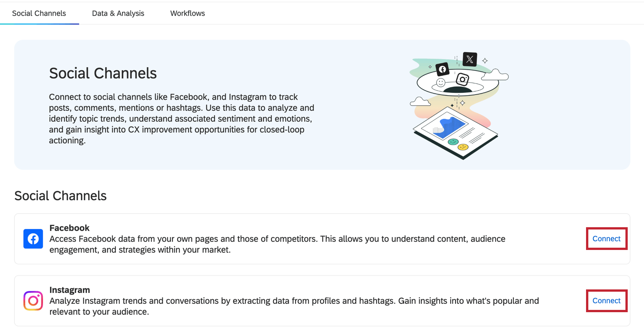Click the yellow face on the report illustration
Image resolution: width=644 pixels, height=330 pixels.
coord(463,147)
